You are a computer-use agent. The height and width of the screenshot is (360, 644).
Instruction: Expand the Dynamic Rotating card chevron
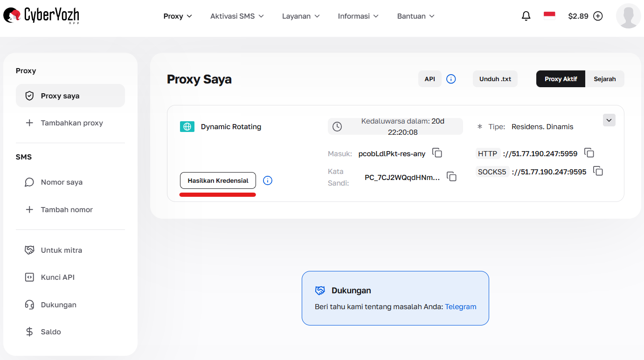[x=609, y=120]
